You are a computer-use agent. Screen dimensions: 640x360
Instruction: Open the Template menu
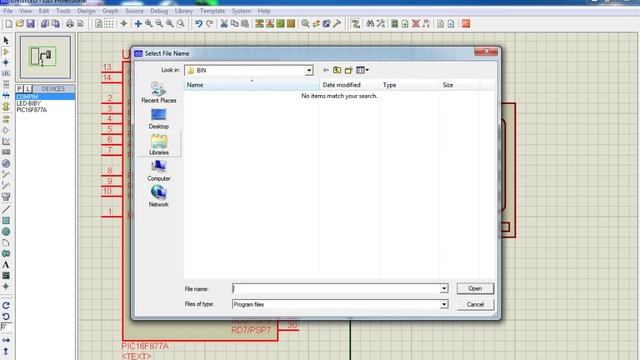[x=212, y=11]
